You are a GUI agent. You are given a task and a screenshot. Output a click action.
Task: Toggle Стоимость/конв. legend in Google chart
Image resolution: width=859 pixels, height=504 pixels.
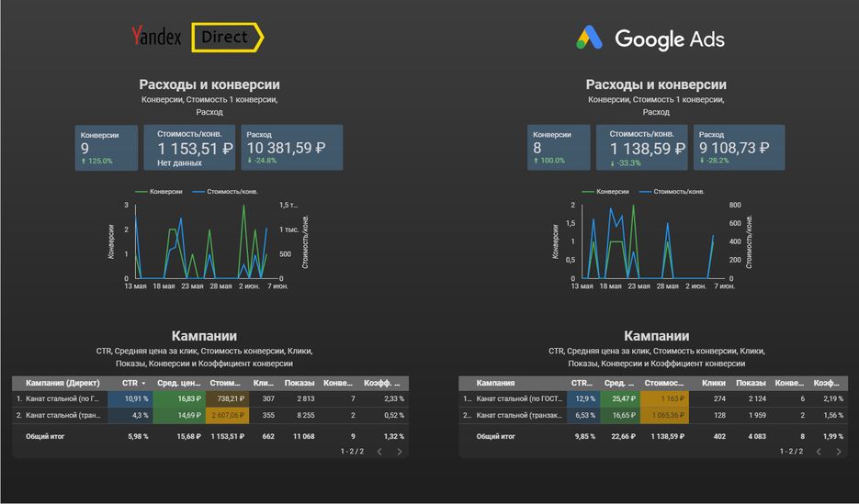click(x=673, y=192)
